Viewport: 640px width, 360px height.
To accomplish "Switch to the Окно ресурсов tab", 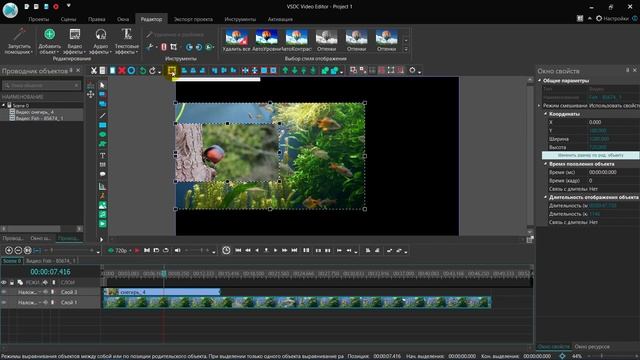I will pyautogui.click(x=592, y=347).
